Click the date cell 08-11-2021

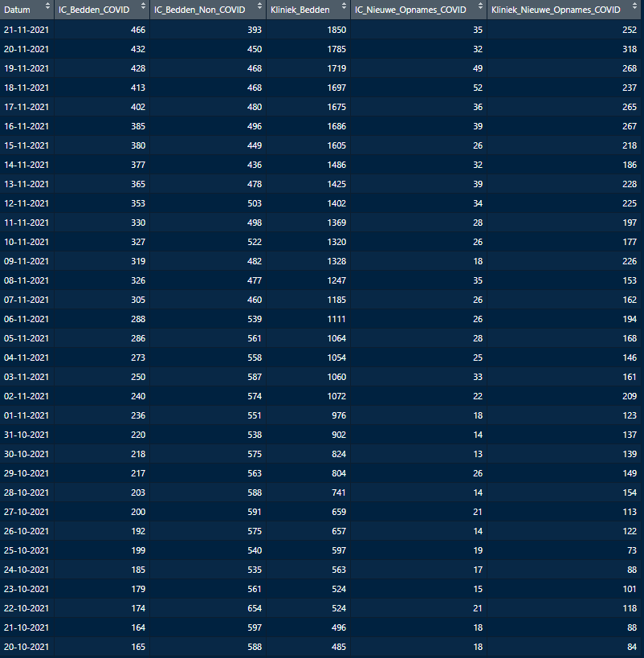click(26, 280)
